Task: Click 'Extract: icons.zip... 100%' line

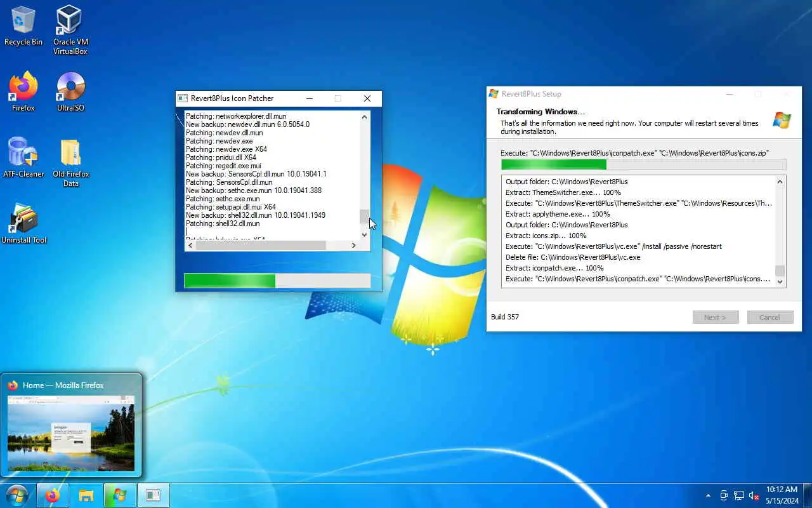Action: (546, 236)
